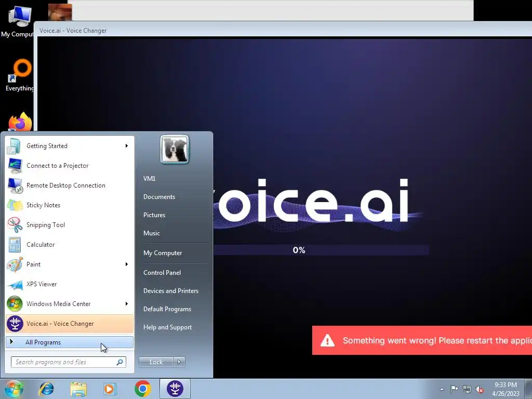Click the Snipping Tool scissors icon
532x399 pixels.
pyautogui.click(x=15, y=225)
